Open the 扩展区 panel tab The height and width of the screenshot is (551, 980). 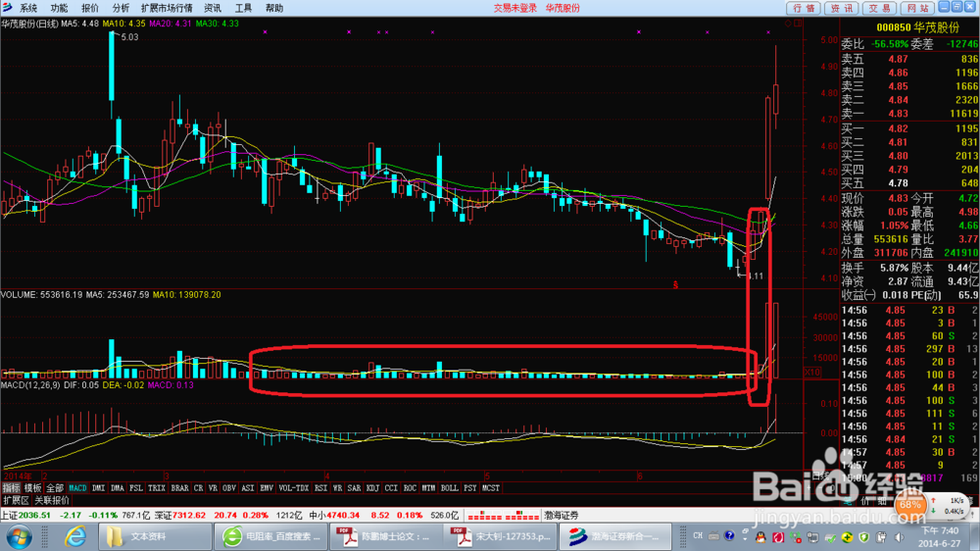[16, 500]
